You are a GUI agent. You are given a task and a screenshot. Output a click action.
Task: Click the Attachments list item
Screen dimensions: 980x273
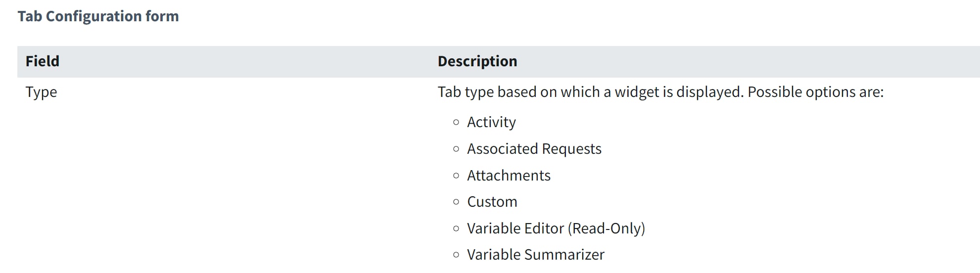pos(509,176)
